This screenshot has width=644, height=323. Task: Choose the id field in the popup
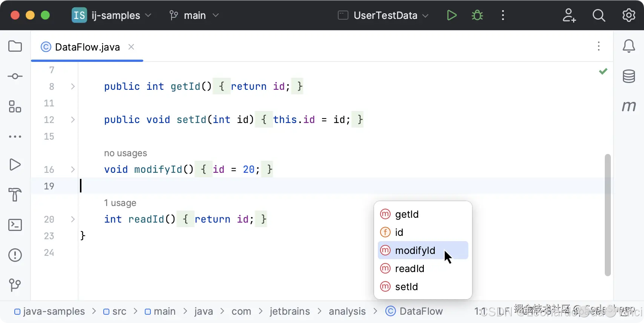423,232
